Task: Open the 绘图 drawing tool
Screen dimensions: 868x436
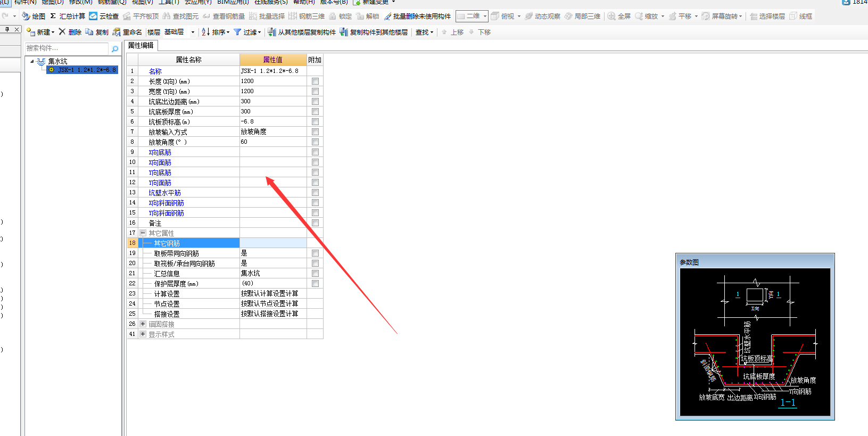Action: pyautogui.click(x=33, y=17)
